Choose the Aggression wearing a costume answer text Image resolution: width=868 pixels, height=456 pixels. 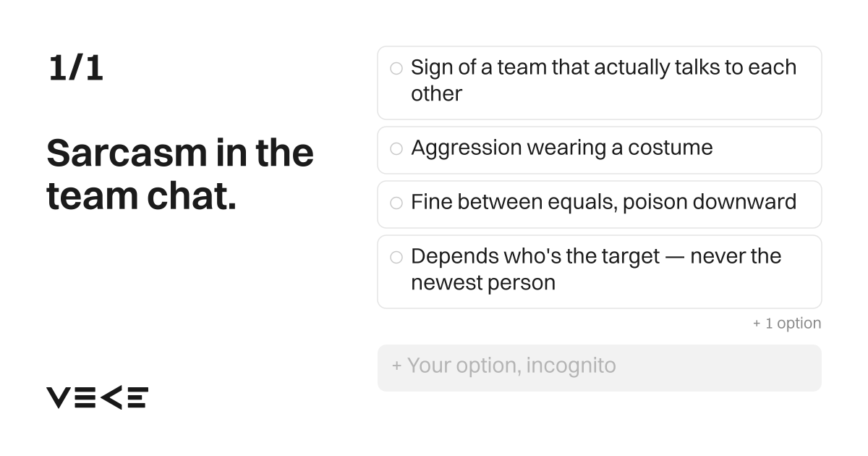[561, 148]
